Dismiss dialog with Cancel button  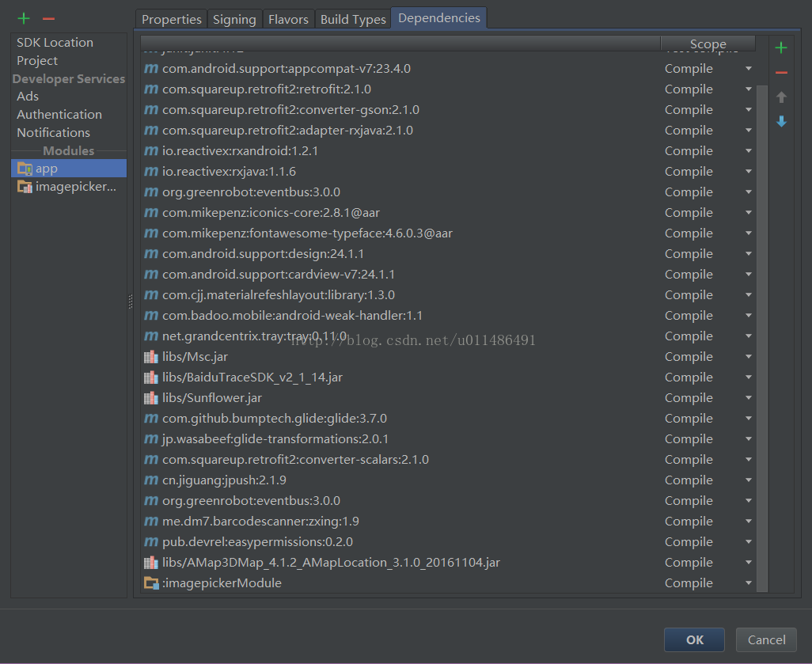766,639
